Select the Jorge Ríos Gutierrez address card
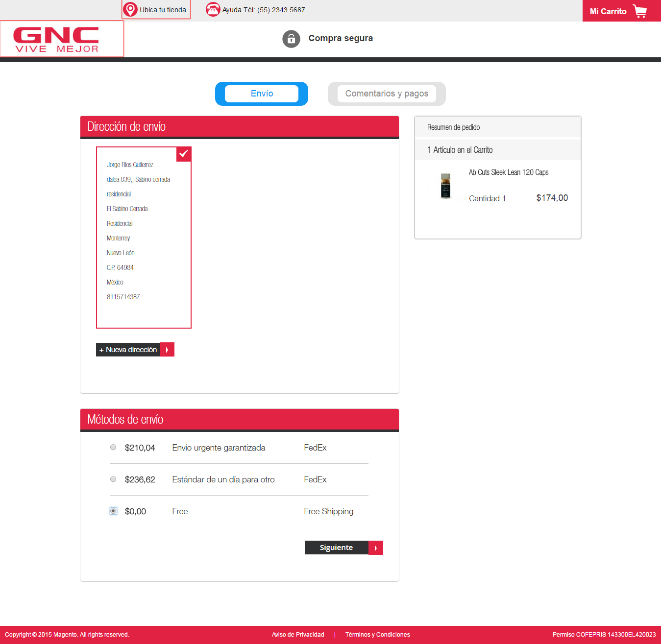The width and height of the screenshot is (661, 644). click(144, 238)
